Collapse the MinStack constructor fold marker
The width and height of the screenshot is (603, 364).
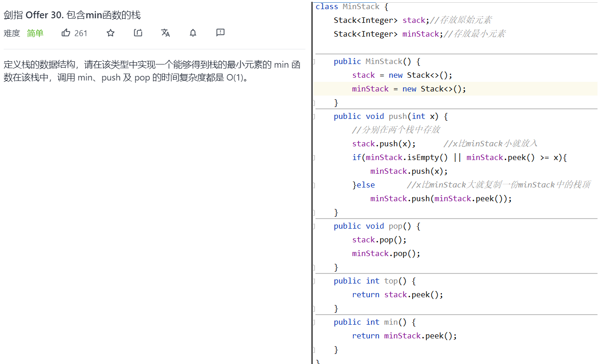pyautogui.click(x=314, y=61)
